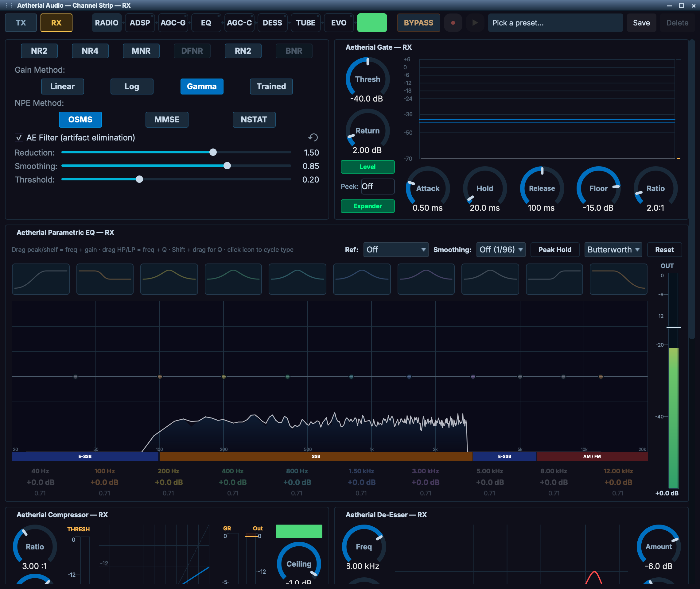700x589 pixels.
Task: Open the AGC-G module tab
Action: click(x=173, y=23)
